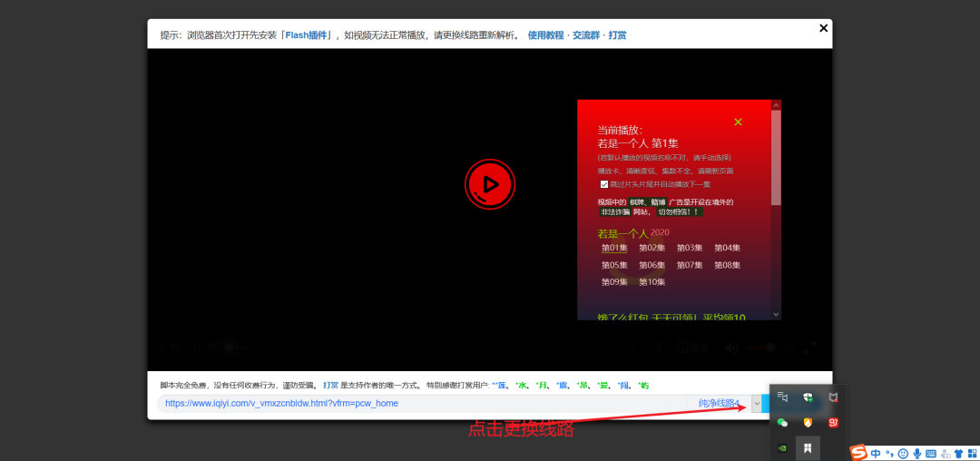Open the NVIDIA tray icon
Image resolution: width=980 pixels, height=461 pixels.
tap(782, 447)
